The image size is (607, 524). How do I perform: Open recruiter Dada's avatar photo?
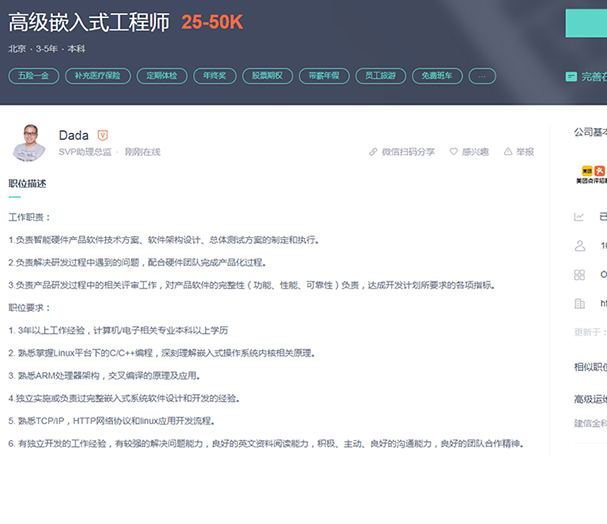tap(29, 143)
